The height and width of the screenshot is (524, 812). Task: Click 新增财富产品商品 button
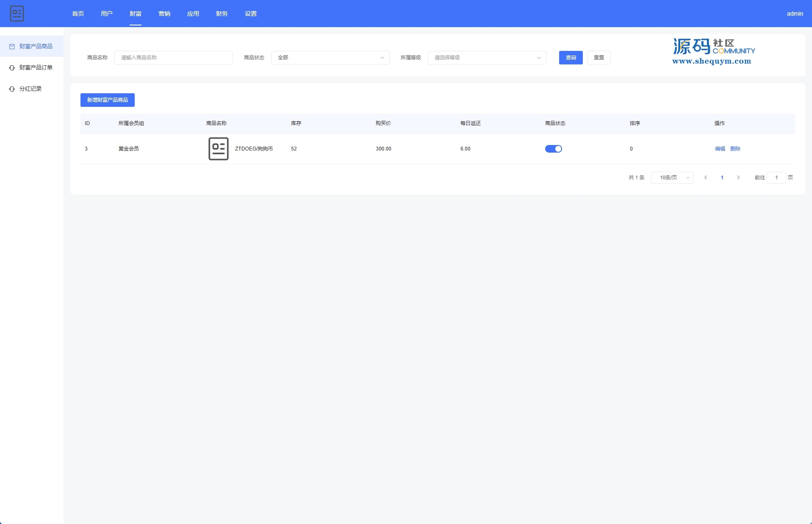coord(108,100)
